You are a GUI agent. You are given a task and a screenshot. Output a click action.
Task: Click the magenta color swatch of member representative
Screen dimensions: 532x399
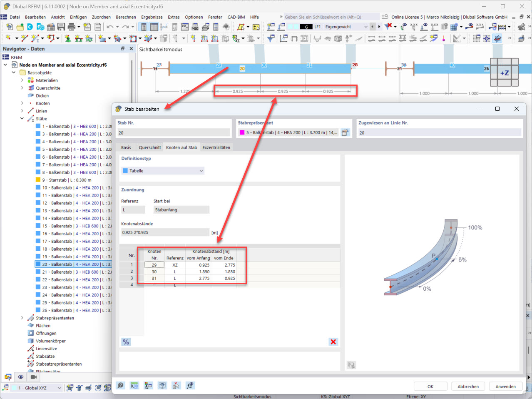242,133
